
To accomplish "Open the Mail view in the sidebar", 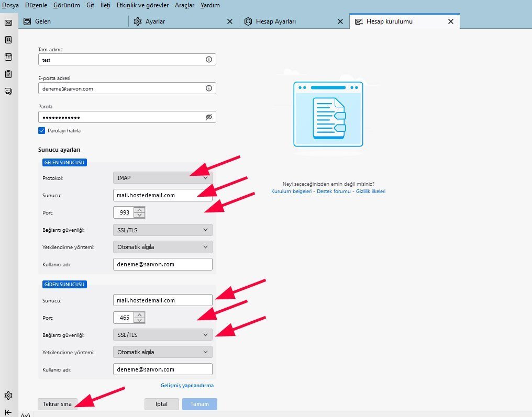I will point(8,23).
